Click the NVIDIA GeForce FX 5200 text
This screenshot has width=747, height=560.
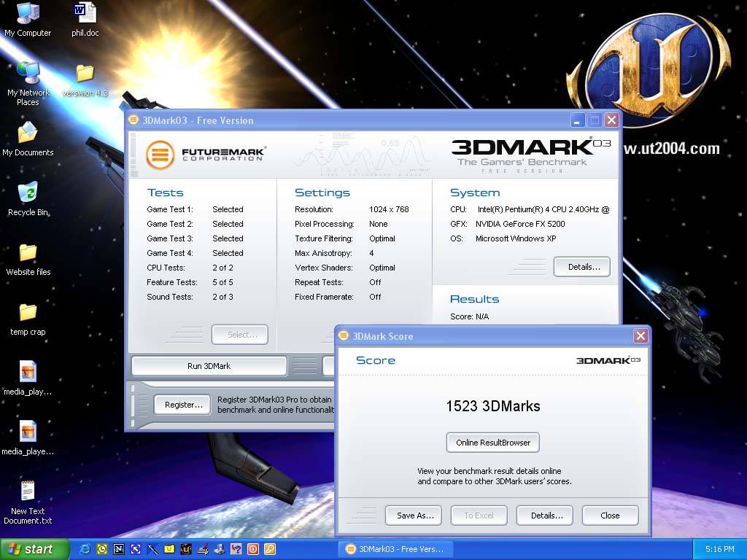[520, 224]
